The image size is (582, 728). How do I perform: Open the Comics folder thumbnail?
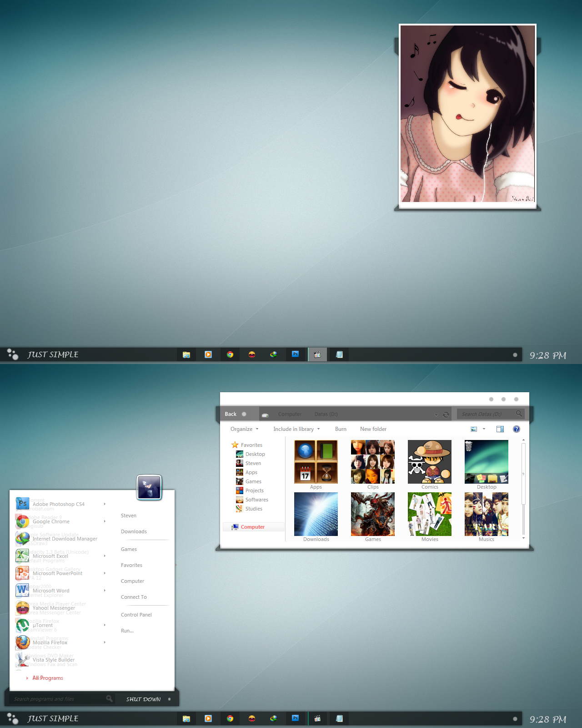point(430,465)
